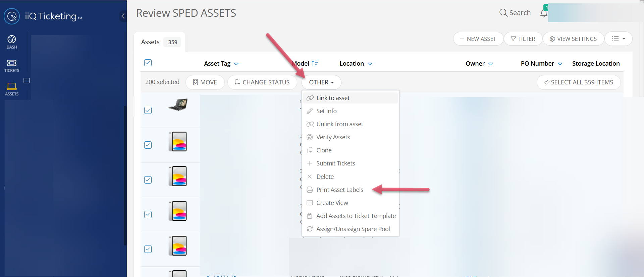Click the Create View window icon
The image size is (644, 277).
pyautogui.click(x=310, y=203)
